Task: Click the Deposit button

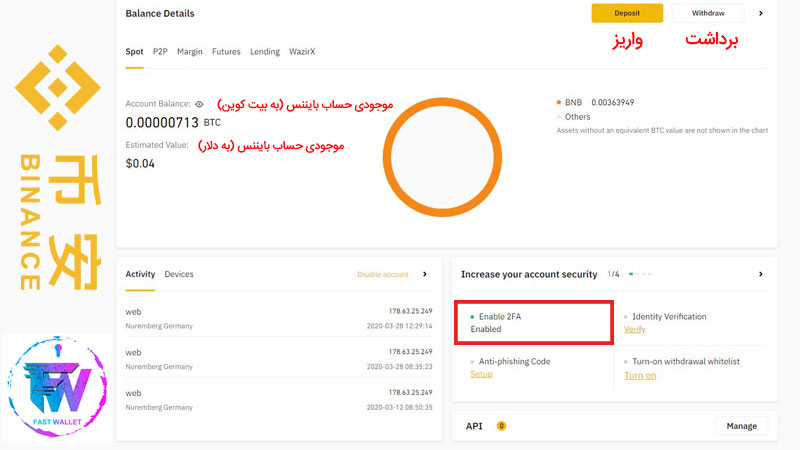Action: (627, 13)
